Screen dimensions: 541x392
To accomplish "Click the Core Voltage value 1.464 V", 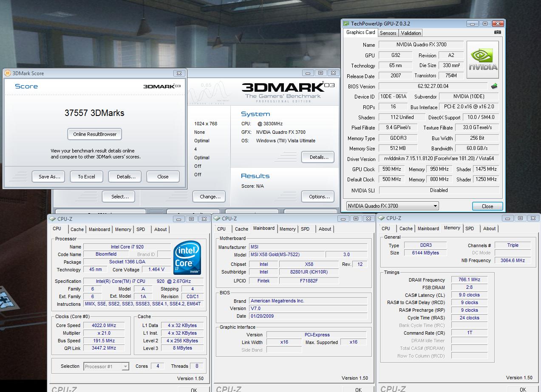I will click(x=156, y=270).
